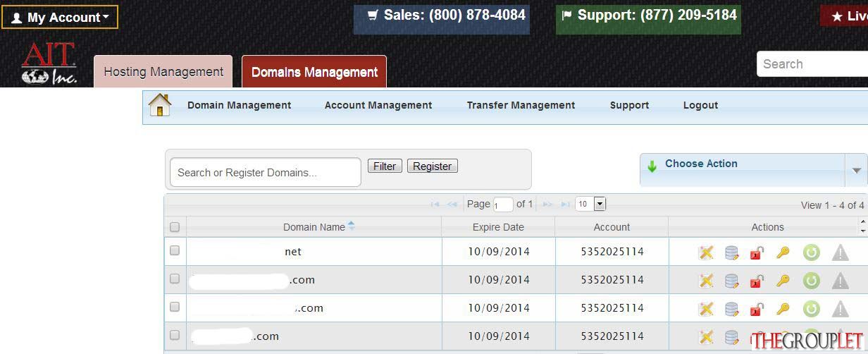Focus the top Search box
868x354 pixels.
point(812,64)
